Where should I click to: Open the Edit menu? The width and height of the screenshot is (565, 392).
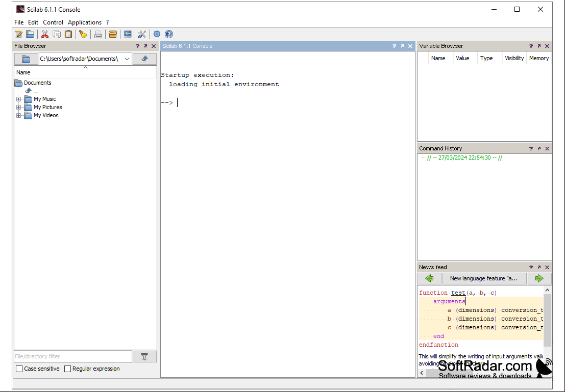(33, 22)
